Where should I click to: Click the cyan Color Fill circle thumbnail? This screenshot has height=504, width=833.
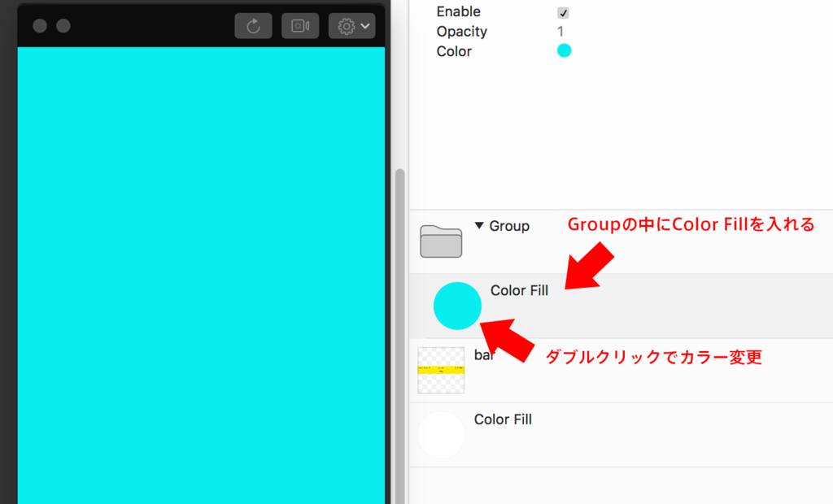pyautogui.click(x=457, y=306)
